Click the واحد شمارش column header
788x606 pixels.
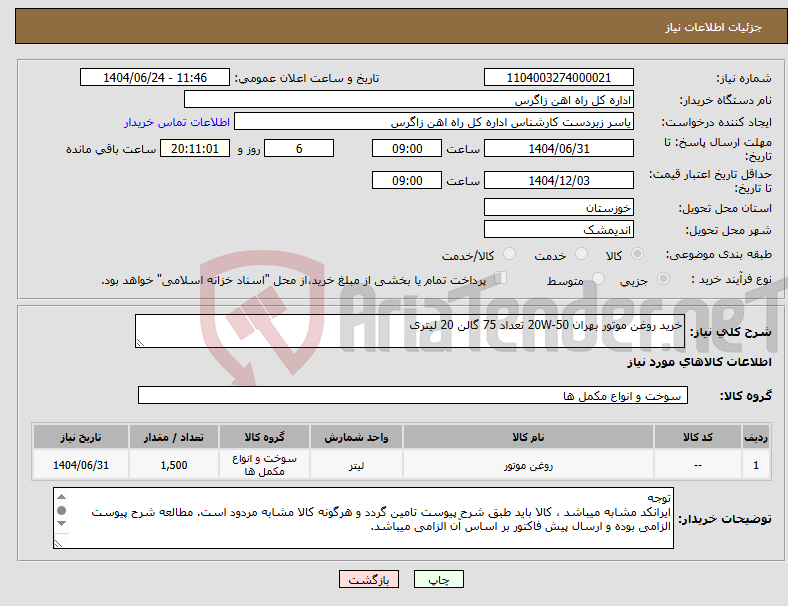pyautogui.click(x=356, y=437)
